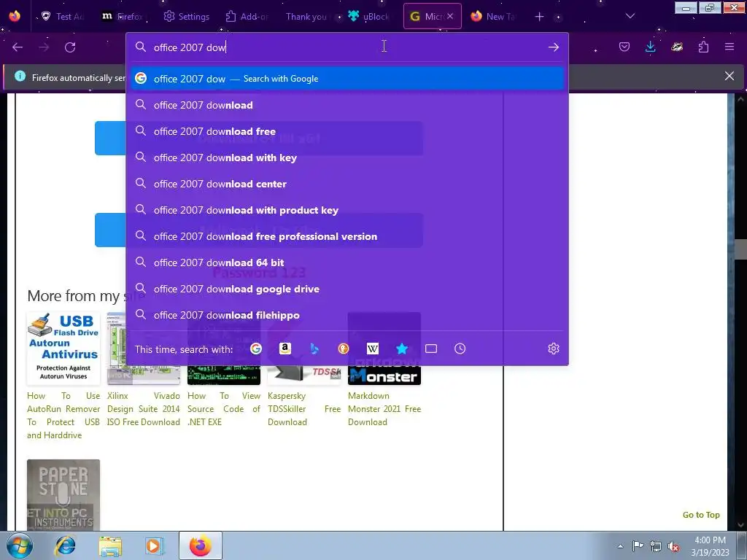Click the toolbar icon next to Downloads
Image resolution: width=747 pixels, height=560 pixels.
(677, 47)
